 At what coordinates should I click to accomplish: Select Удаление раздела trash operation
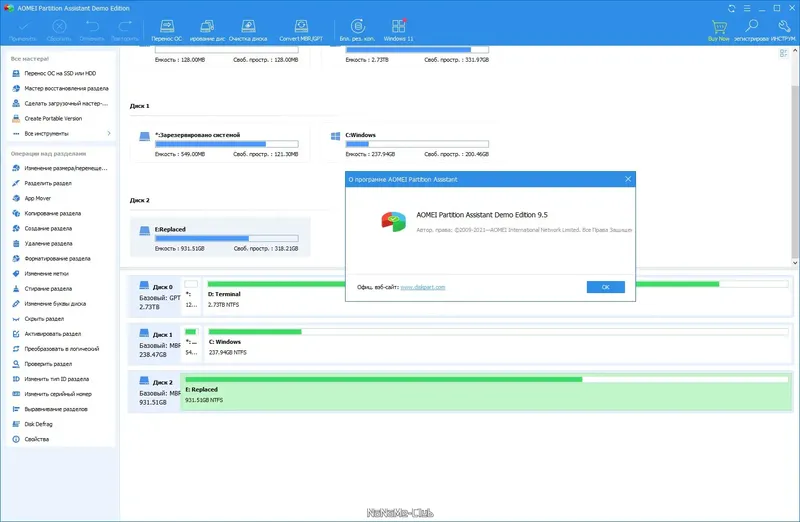pos(42,243)
